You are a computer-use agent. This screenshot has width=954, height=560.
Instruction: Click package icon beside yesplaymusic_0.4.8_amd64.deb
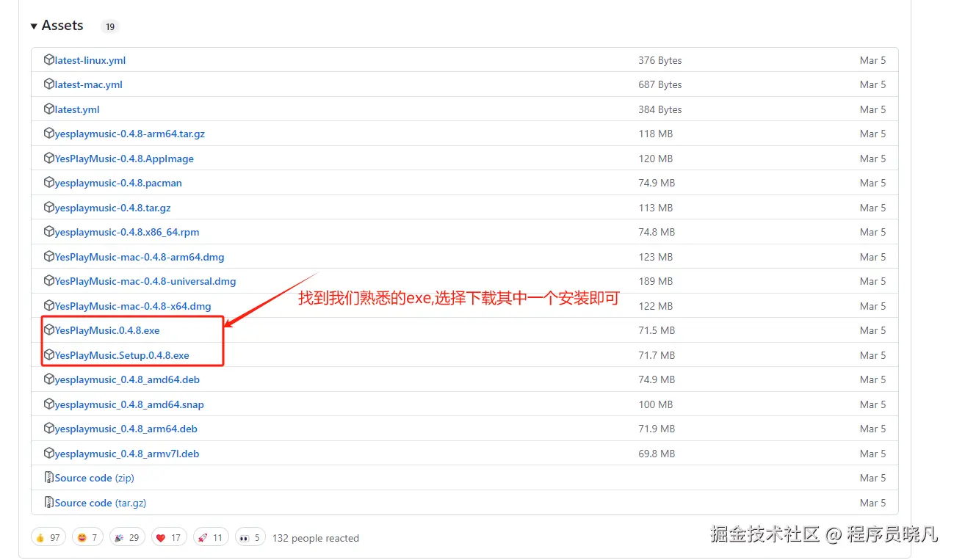(49, 379)
